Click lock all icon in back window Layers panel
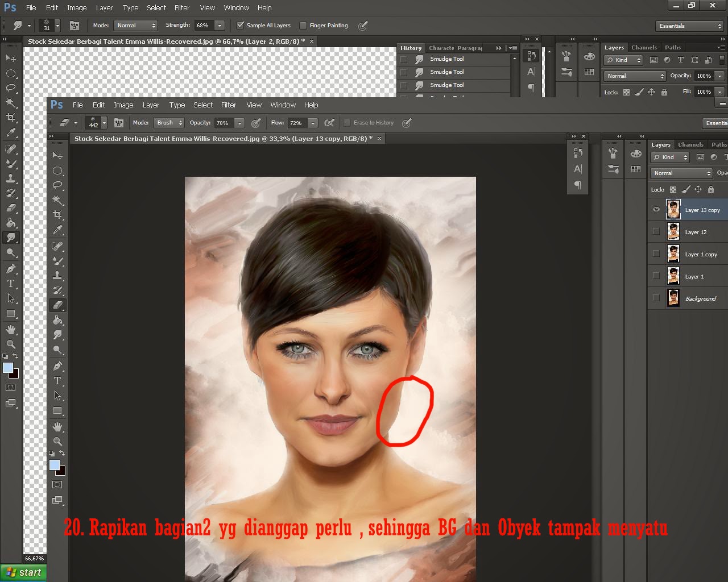Screen dimensions: 728x582 click(664, 92)
